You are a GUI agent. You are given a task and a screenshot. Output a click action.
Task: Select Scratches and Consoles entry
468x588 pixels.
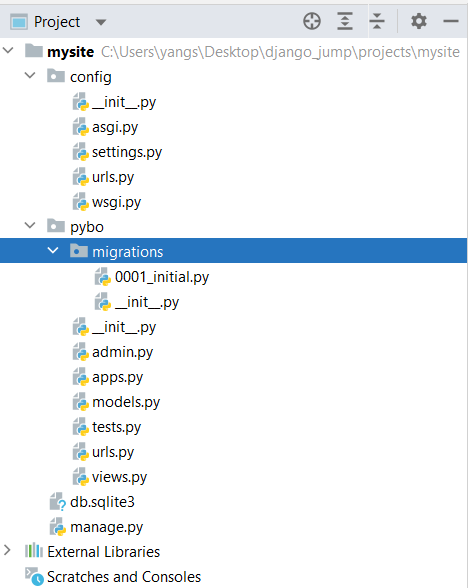click(x=124, y=577)
